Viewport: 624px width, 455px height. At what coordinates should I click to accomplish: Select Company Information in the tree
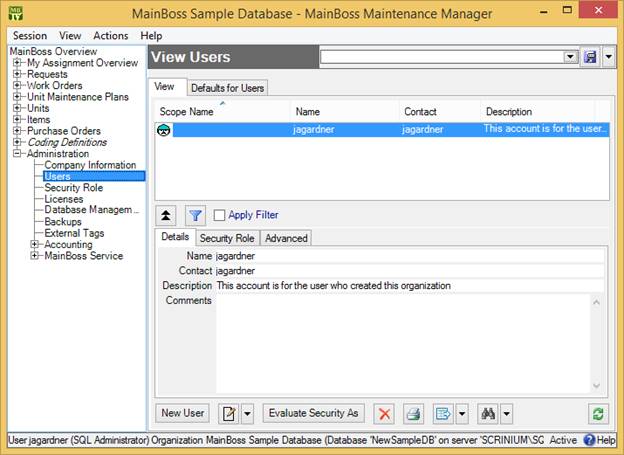pos(90,165)
